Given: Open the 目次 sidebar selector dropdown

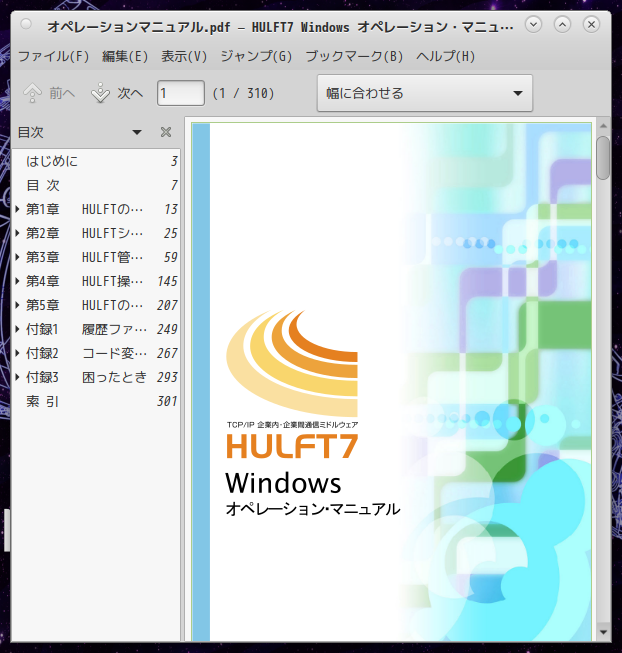Looking at the screenshot, I should (x=137, y=132).
